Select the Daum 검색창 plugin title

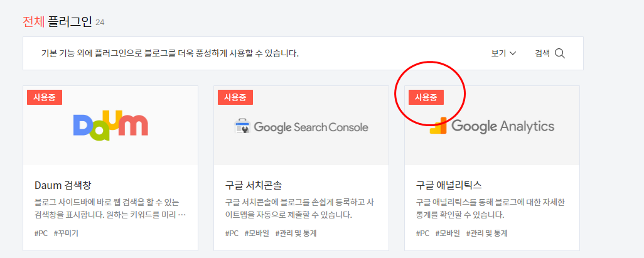(62, 185)
